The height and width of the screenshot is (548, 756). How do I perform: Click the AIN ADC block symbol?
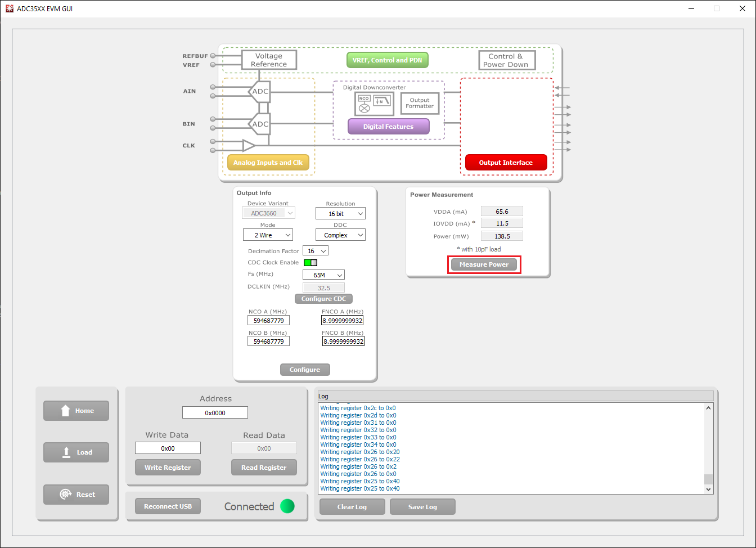[x=259, y=92]
